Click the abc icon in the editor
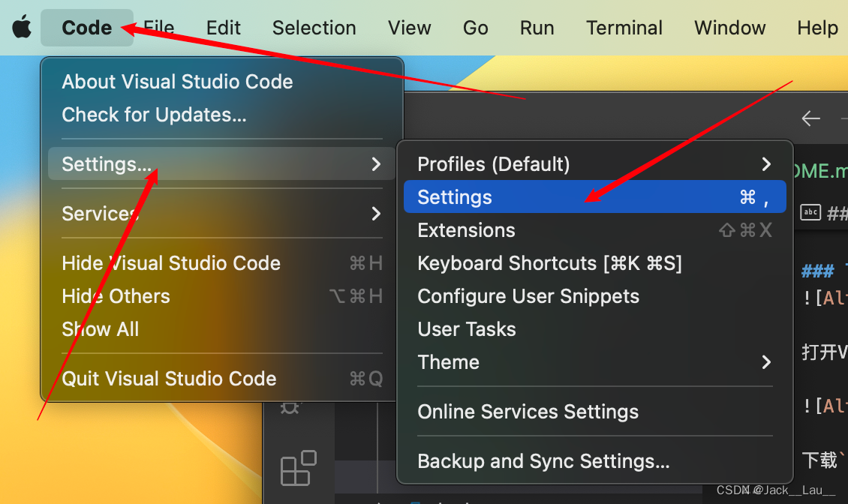This screenshot has width=848, height=504. click(810, 212)
